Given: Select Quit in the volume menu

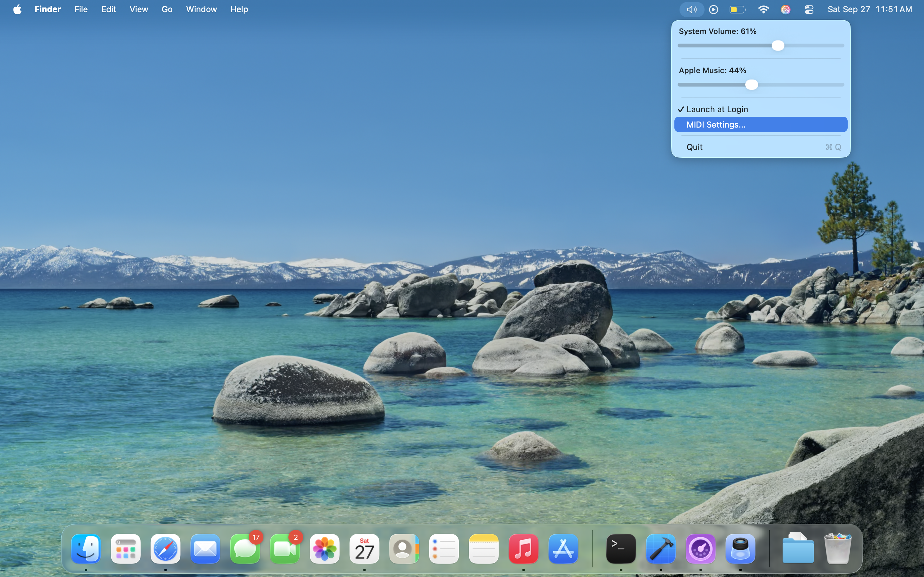Looking at the screenshot, I should coord(695,147).
